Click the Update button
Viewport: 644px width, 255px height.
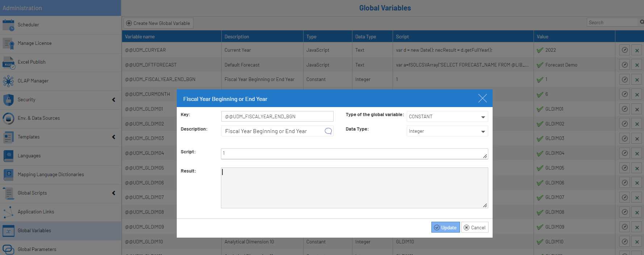coord(446,228)
